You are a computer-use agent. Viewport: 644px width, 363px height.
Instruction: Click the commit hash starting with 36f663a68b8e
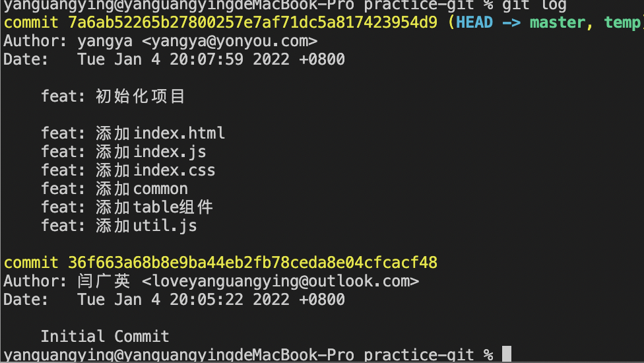pos(253,263)
